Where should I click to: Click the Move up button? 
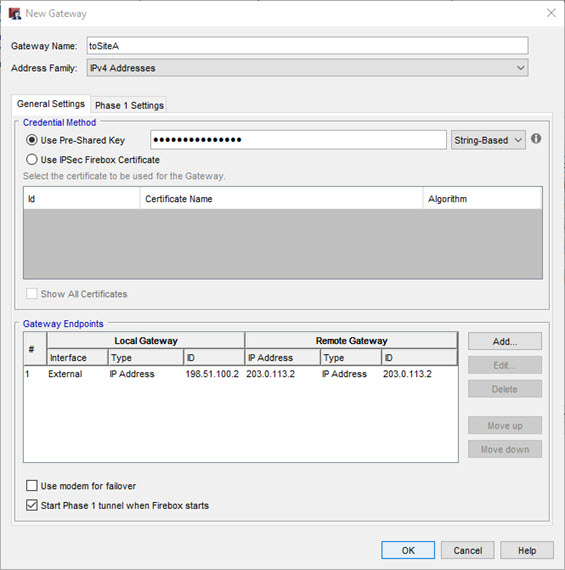click(x=505, y=426)
